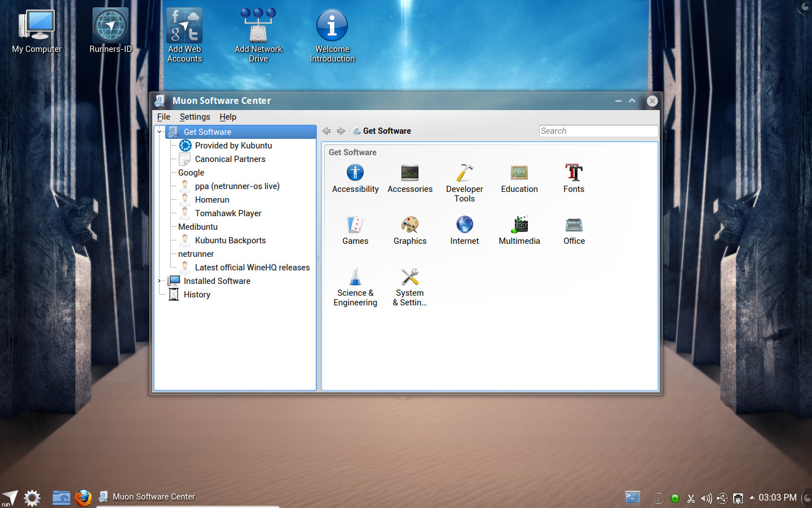The height and width of the screenshot is (508, 812).
Task: Select ppa (netrunner-os live) source
Action: tap(237, 186)
